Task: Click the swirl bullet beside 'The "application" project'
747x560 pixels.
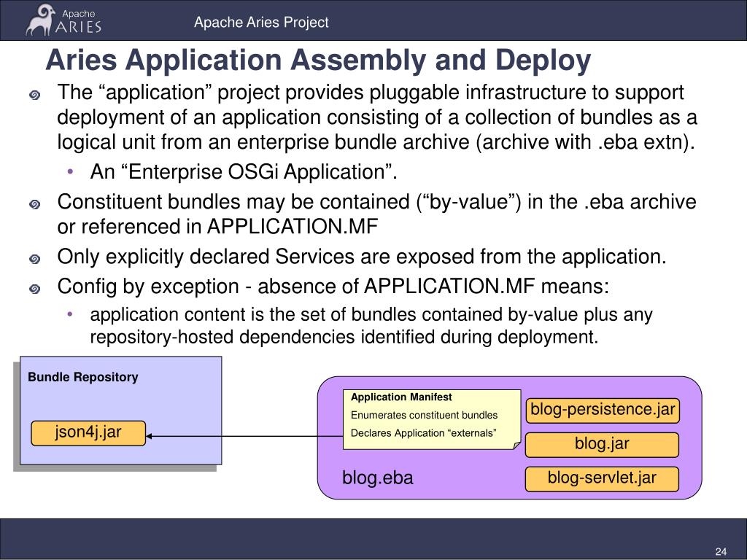Action: tap(34, 96)
